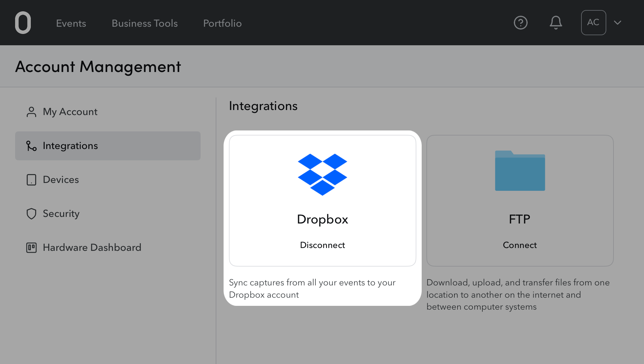The image size is (644, 364).
Task: Expand the account dropdown chevron
Action: (x=618, y=23)
